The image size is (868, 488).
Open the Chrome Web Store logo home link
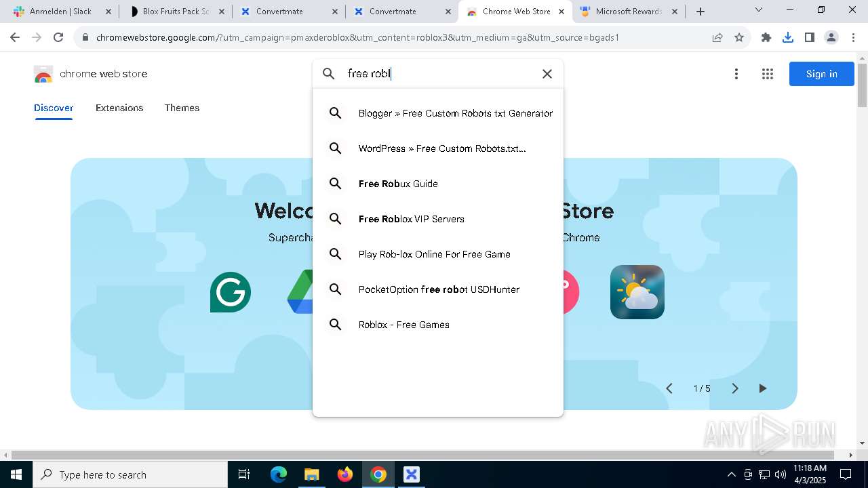pyautogui.click(x=90, y=74)
